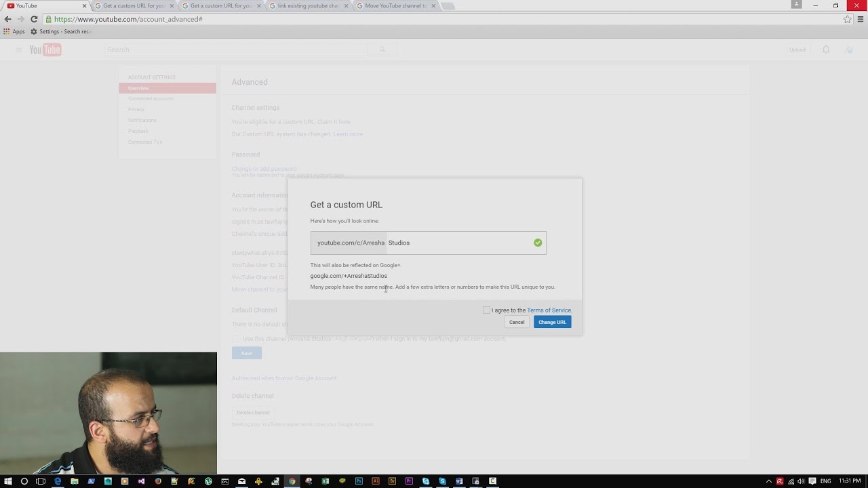Open a new tab with the new-tab button
Image resolution: width=868 pixels, height=488 pixels.
click(448, 6)
